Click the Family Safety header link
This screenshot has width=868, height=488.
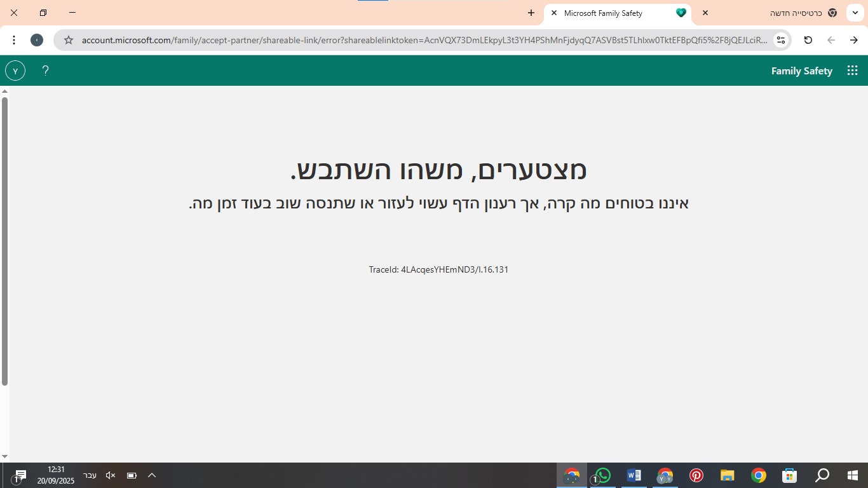[x=801, y=71]
